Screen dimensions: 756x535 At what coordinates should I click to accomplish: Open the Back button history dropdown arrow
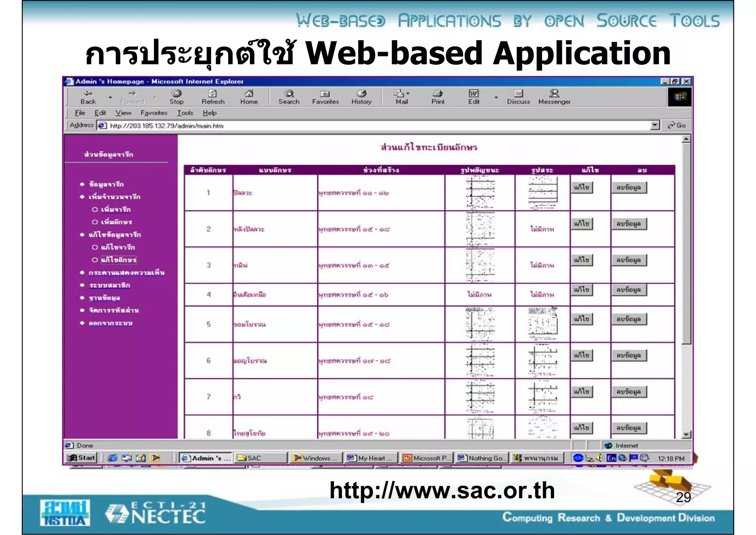coord(110,98)
